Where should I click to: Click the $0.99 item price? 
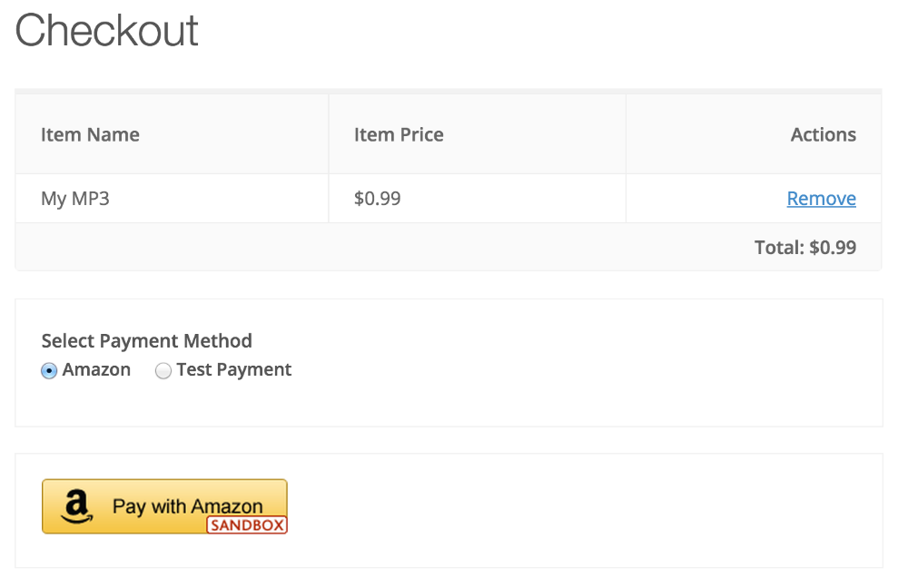(377, 198)
